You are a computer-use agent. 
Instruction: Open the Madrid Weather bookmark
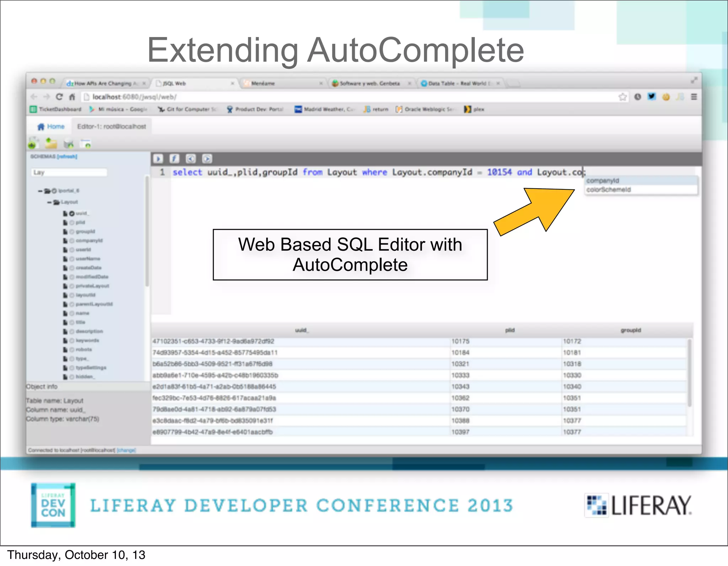click(325, 109)
